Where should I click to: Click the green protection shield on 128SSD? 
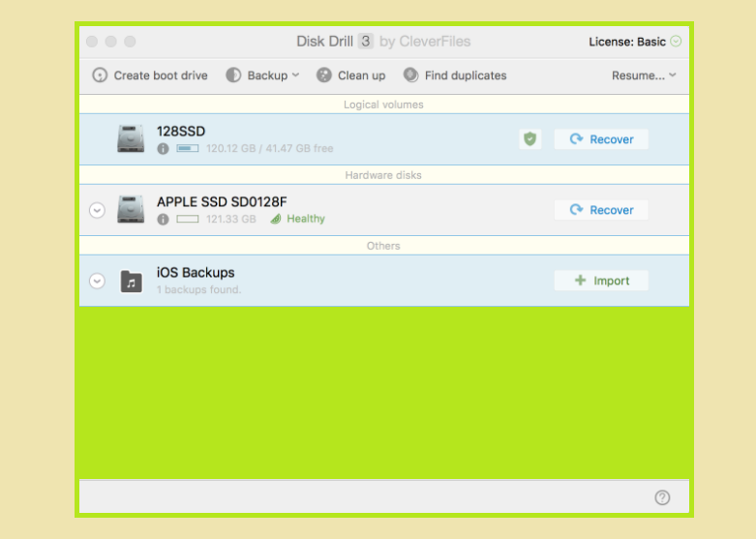pyautogui.click(x=529, y=138)
